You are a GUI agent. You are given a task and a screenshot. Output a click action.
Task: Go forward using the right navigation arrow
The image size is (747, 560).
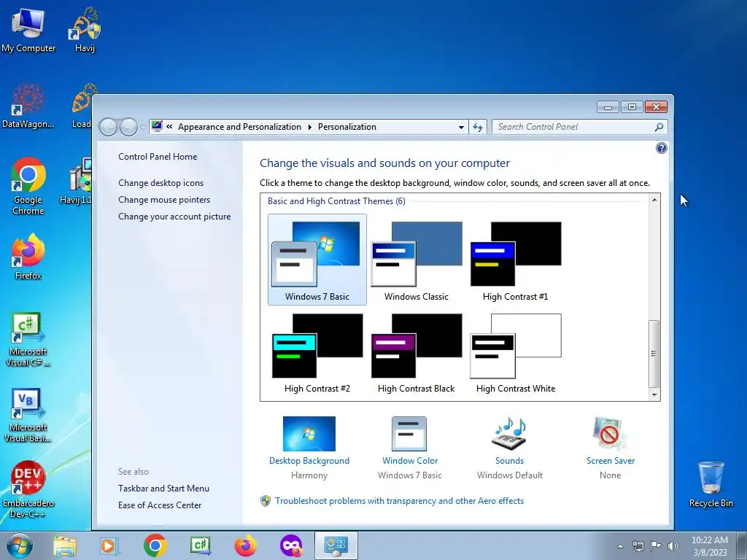point(128,127)
